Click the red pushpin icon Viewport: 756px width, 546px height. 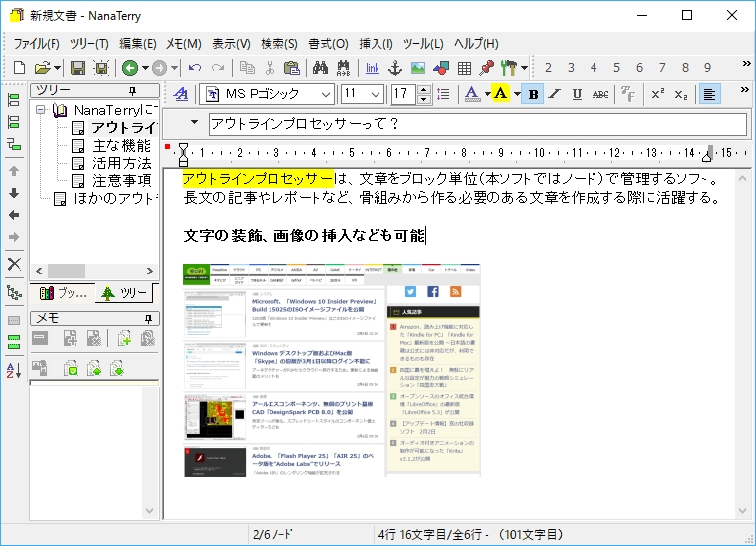click(x=486, y=68)
